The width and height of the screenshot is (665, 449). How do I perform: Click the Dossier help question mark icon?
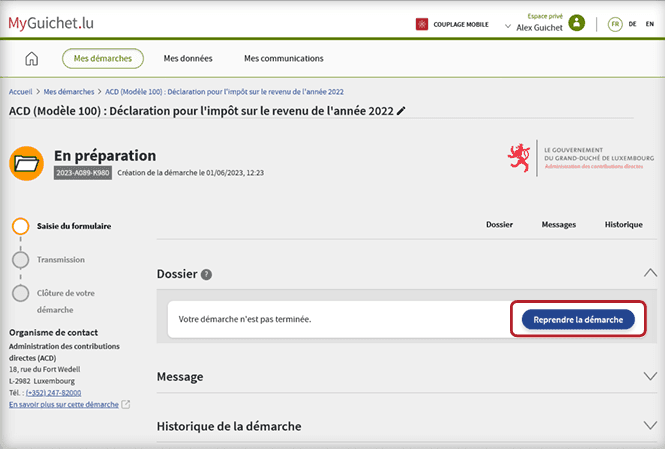click(x=207, y=275)
